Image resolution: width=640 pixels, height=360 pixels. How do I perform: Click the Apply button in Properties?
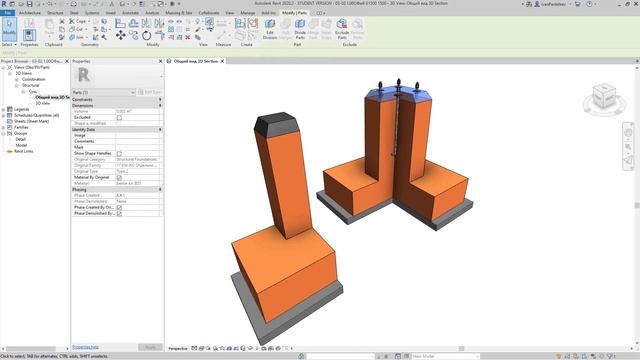[x=150, y=347]
